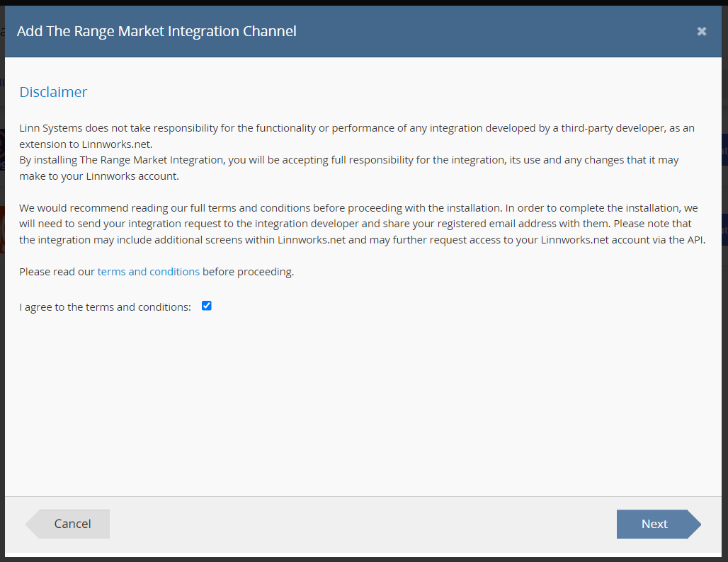Click the empty footer area between Cancel and Next
This screenshot has height=562, width=728.
(x=361, y=524)
